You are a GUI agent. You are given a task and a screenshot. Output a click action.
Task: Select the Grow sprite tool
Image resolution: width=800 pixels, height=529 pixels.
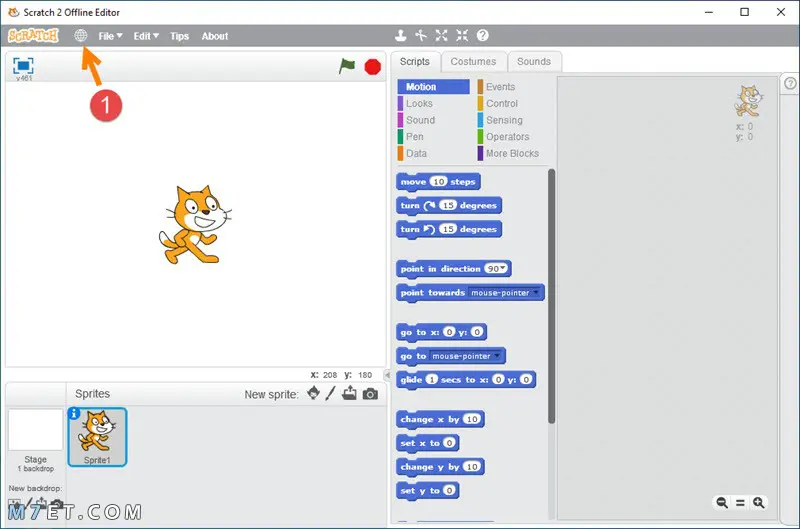tap(441, 35)
